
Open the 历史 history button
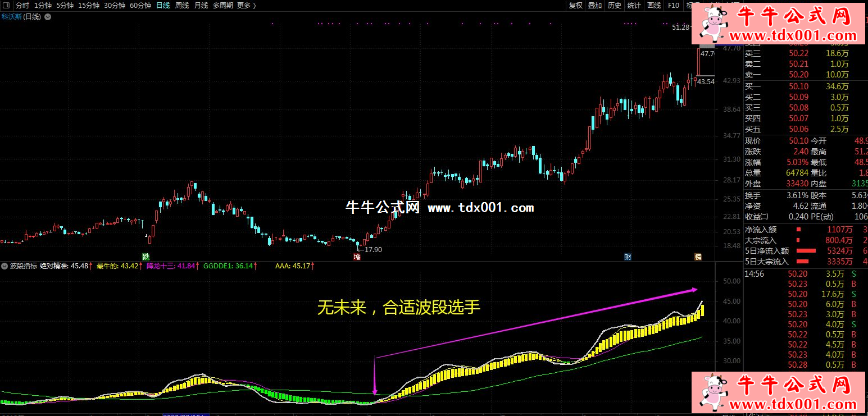(615, 6)
